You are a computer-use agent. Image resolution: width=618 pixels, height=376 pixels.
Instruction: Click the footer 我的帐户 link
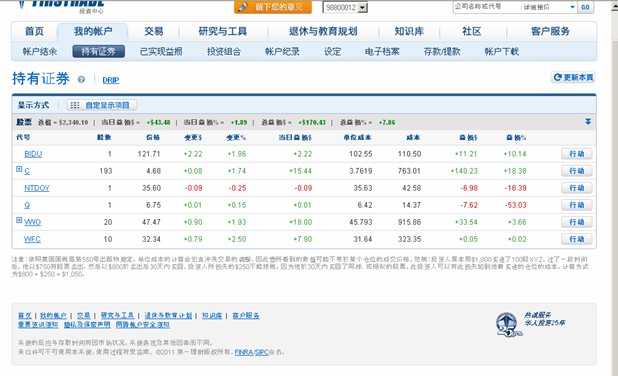(x=53, y=316)
